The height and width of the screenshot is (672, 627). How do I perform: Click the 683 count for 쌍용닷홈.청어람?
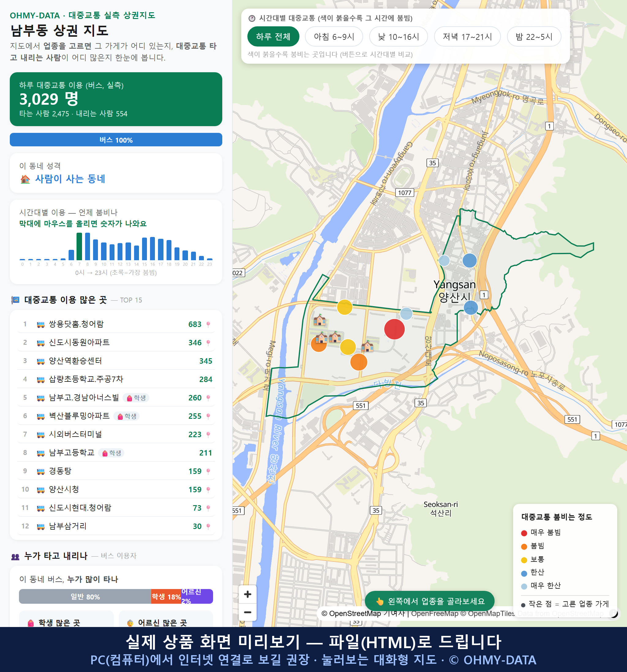coord(195,325)
